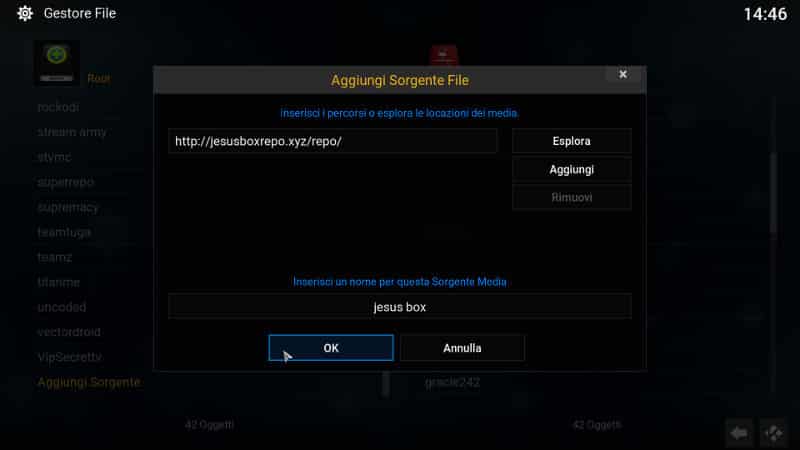Close the Aggiungi Sorgente File dialog
Image resolution: width=800 pixels, height=450 pixels.
pos(623,74)
